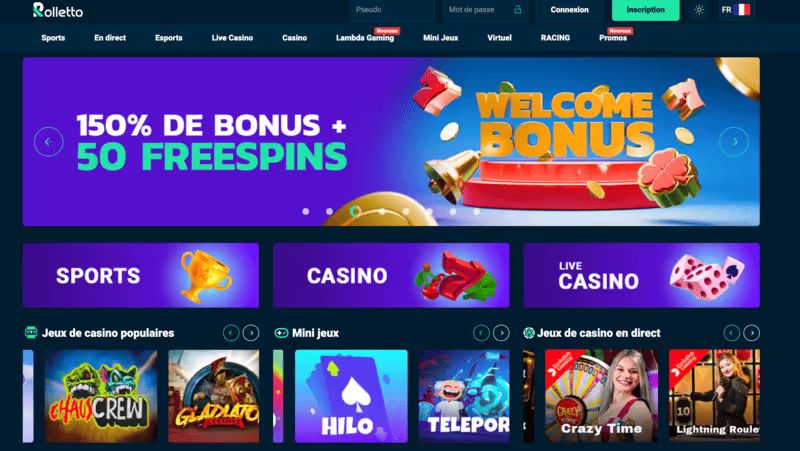Image resolution: width=800 pixels, height=451 pixels.
Task: Open the FR language selector
Action: [736, 10]
